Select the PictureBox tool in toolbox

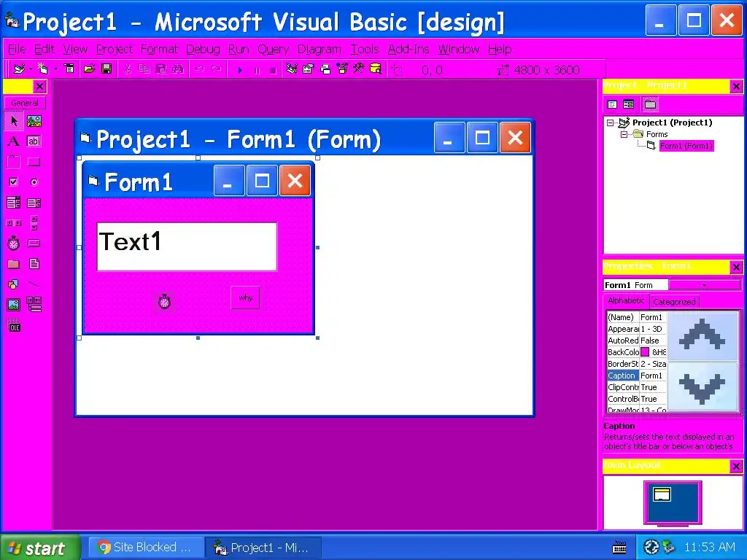[34, 121]
